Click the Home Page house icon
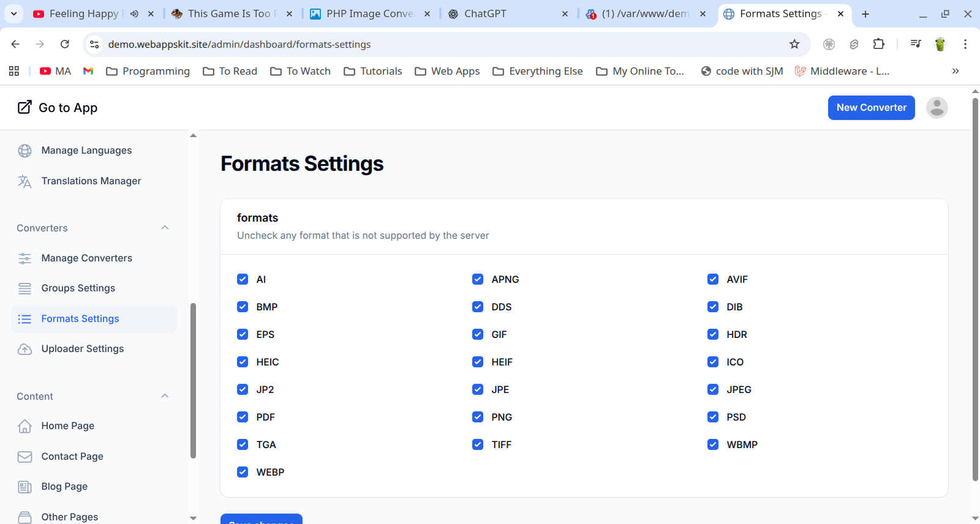980x524 pixels. pos(24,426)
